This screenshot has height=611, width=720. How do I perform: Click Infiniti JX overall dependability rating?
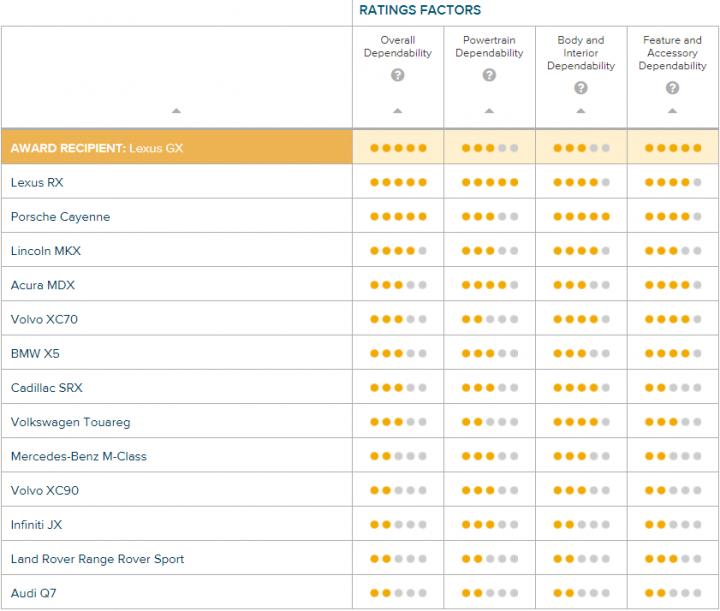point(398,525)
